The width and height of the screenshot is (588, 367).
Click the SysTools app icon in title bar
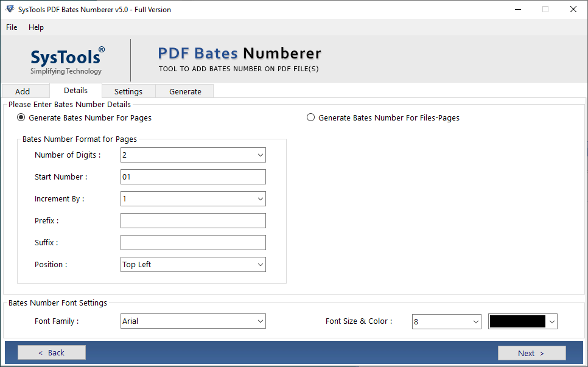pyautogui.click(x=10, y=9)
